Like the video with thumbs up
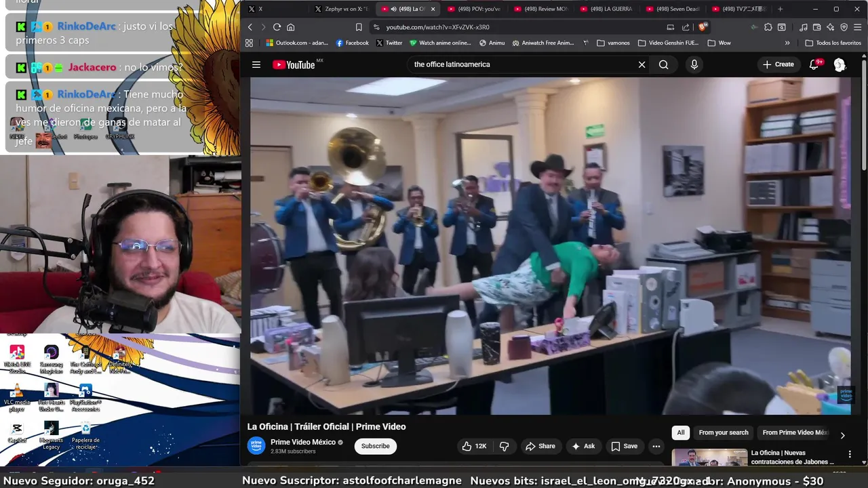This screenshot has width=868, height=488. click(475, 446)
